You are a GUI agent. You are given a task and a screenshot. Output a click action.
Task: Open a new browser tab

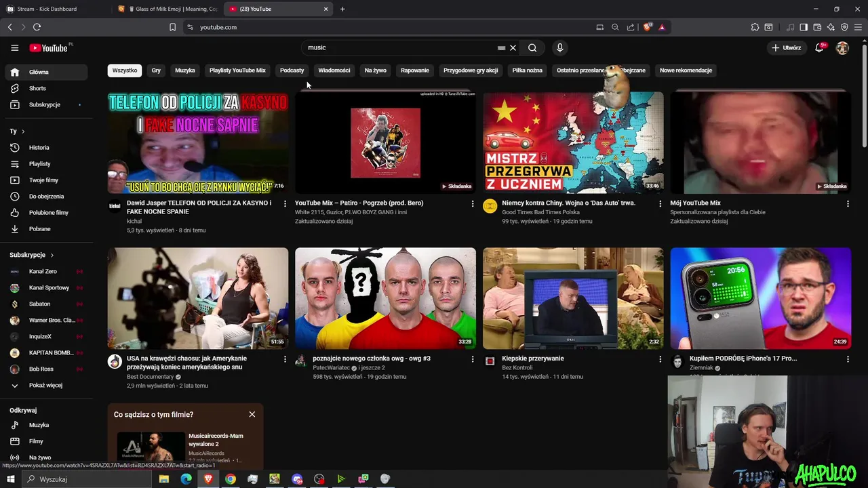click(x=342, y=9)
